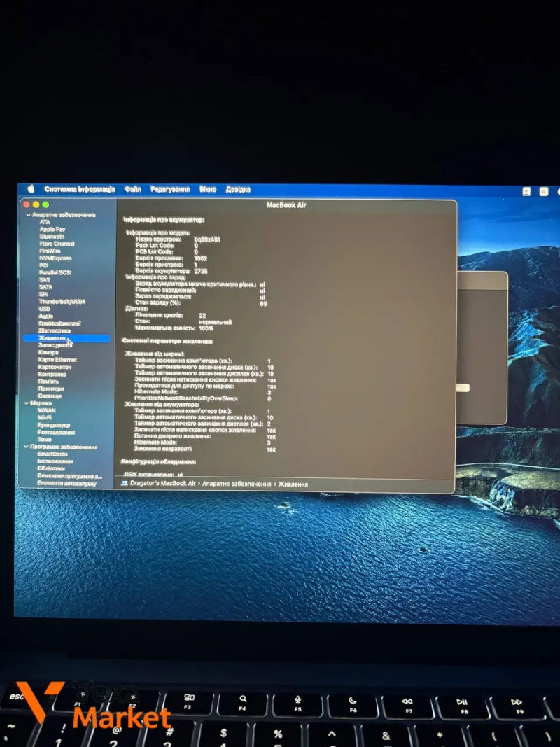560x747 pixels.
Task: Select Запис дисків in the sidebar
Action: [x=55, y=345]
